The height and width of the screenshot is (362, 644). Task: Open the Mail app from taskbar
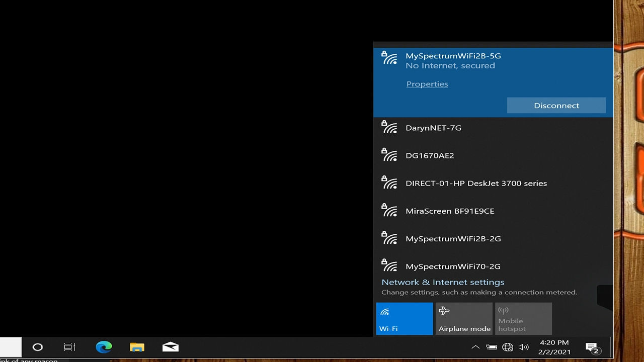[x=171, y=347]
